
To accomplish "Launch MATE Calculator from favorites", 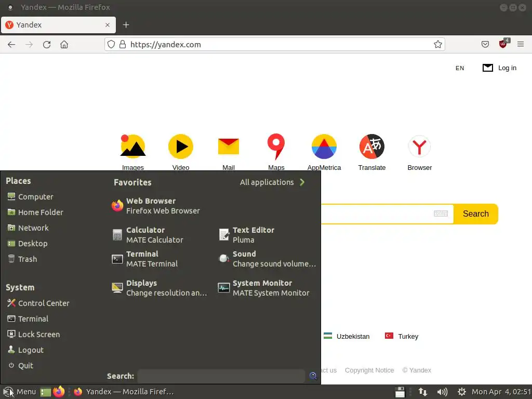I will (x=148, y=235).
